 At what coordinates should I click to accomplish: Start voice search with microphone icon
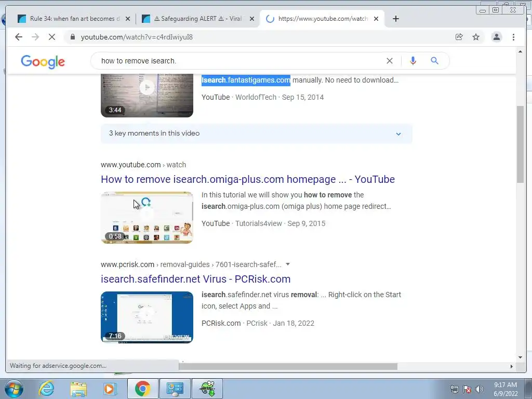click(413, 61)
